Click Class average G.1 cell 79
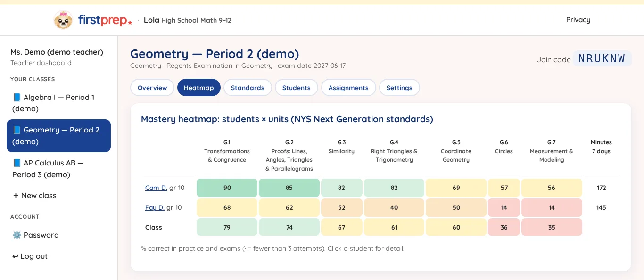The width and height of the screenshot is (644, 280). 227,227
